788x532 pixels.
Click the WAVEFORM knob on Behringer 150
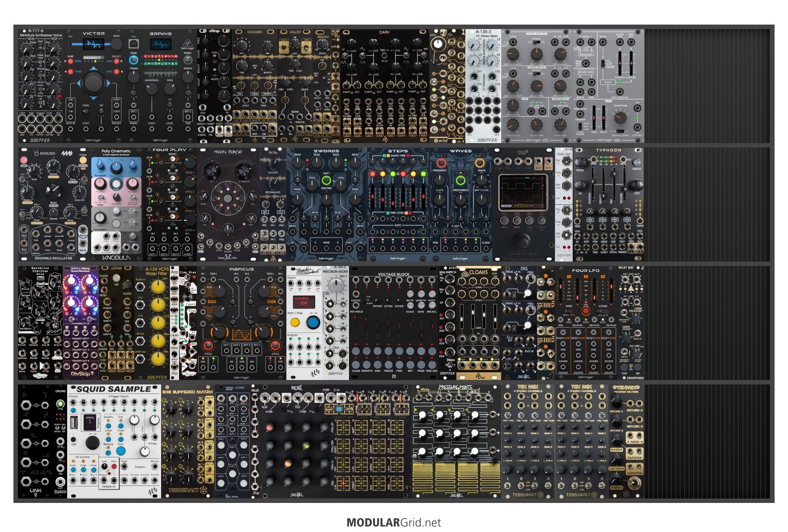620,118
